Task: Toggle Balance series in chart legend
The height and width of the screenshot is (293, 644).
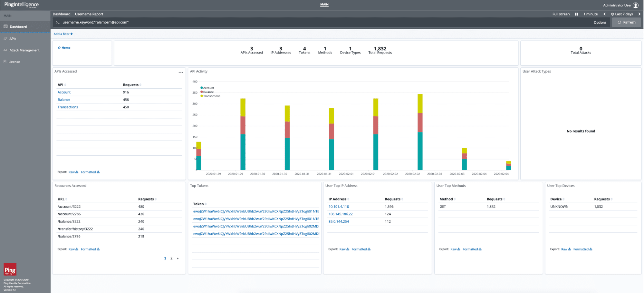Action: pyautogui.click(x=207, y=92)
